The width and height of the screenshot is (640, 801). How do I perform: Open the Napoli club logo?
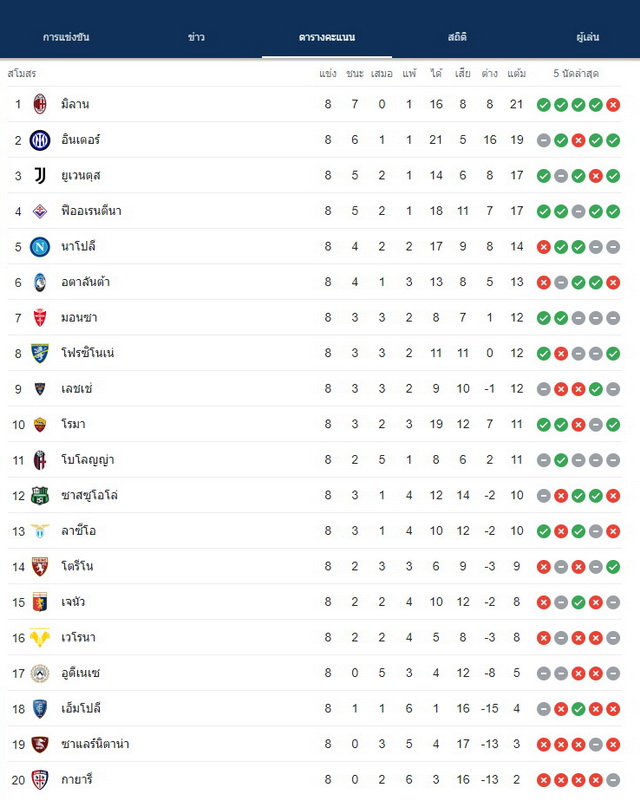(40, 247)
